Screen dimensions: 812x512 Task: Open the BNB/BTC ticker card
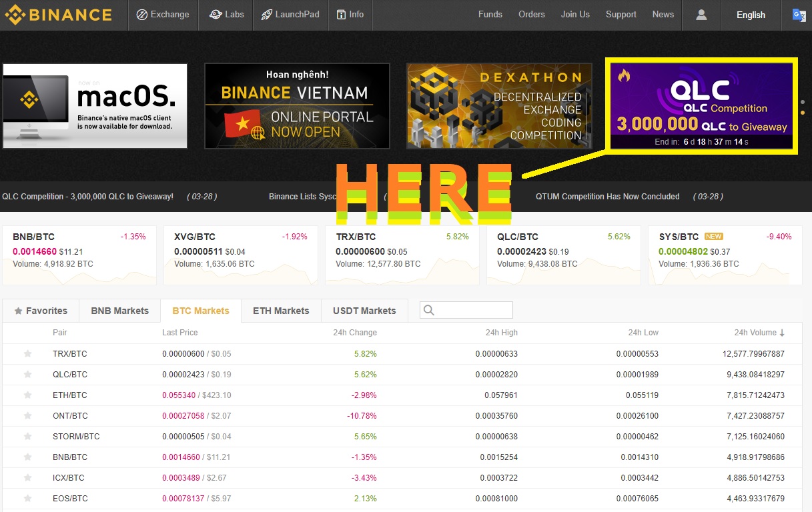(79, 255)
